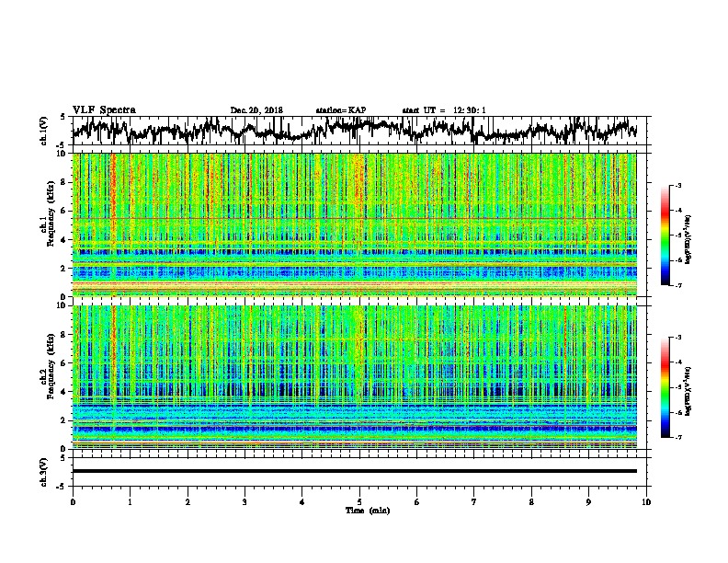This screenshot has height=563, width=728.
Task: Click time axis tick label "4"
Action: point(302,501)
